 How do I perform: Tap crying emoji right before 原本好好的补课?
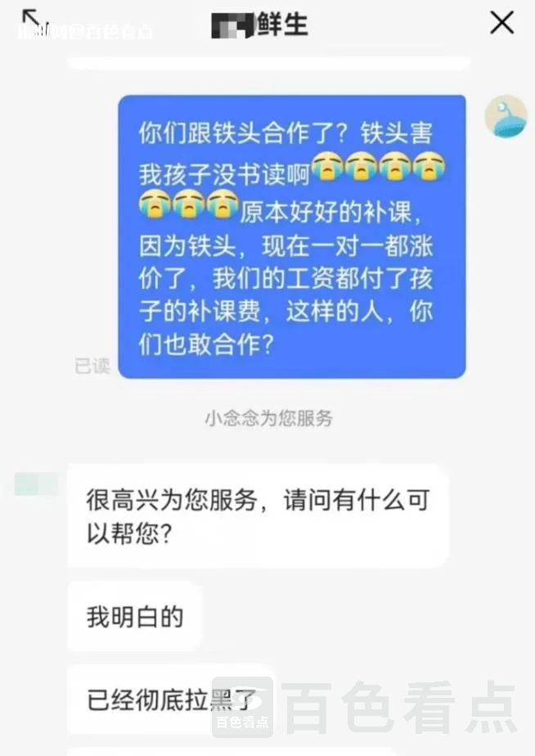pos(223,204)
